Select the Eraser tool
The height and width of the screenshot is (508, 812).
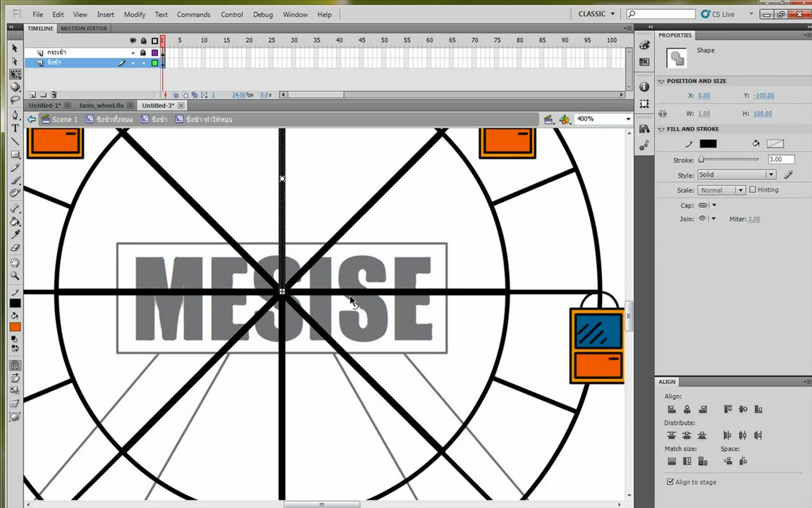tap(15, 248)
